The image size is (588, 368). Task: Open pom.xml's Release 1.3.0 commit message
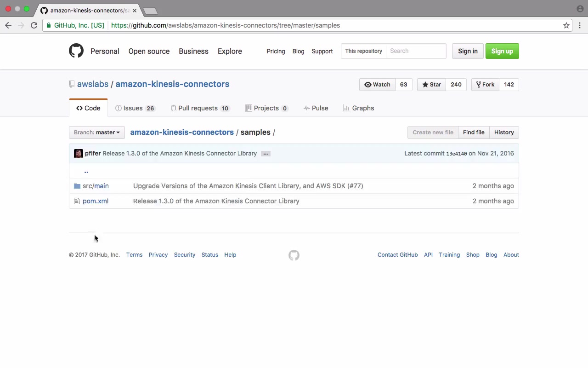tap(216, 201)
